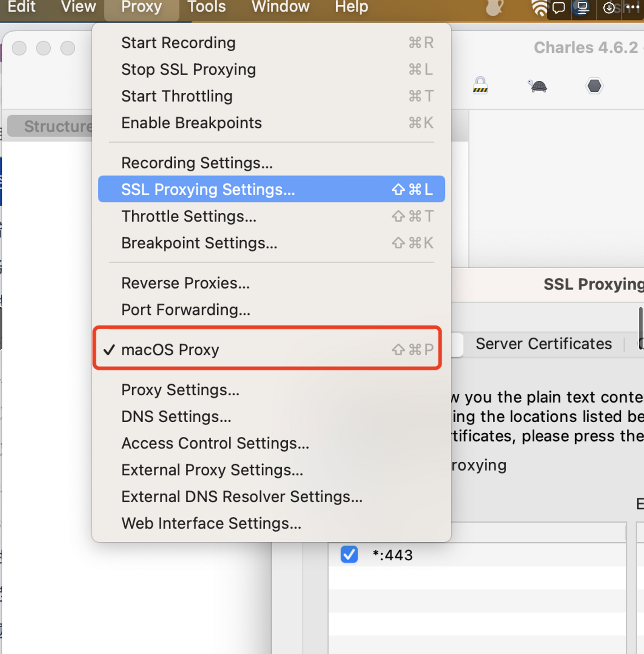The image size is (644, 654).
Task: Click the vertical scrollbar on the right edge
Action: tap(641, 328)
